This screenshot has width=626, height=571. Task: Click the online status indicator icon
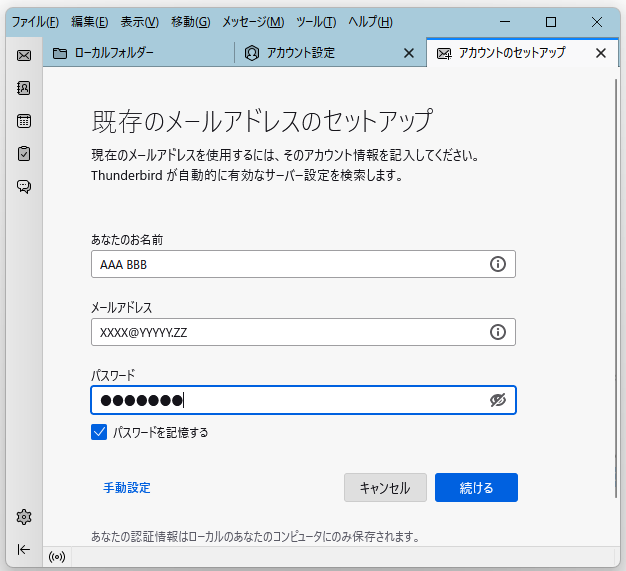pos(57,557)
